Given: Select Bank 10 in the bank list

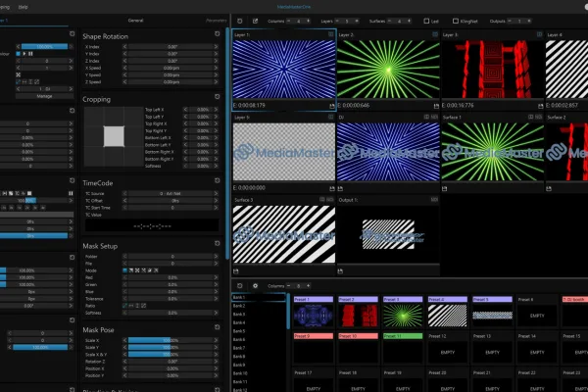Looking at the screenshot, I should coord(240,373).
